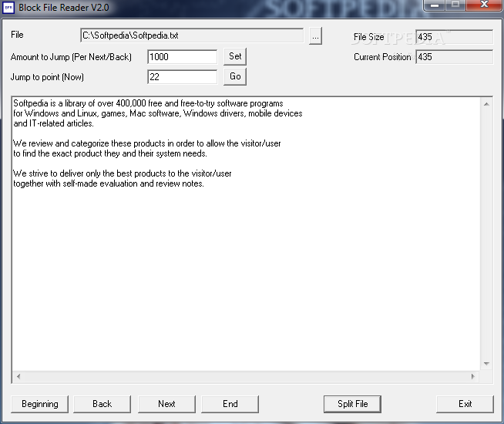Open the file browse ellipsis button
This screenshot has height=424, width=504.
click(315, 36)
